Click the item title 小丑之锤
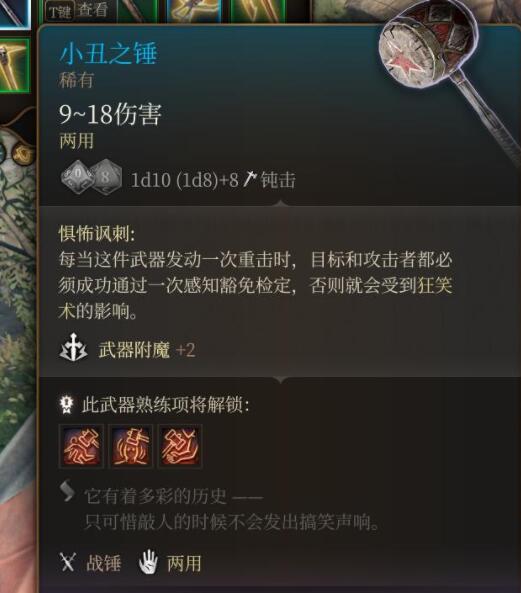 109,54
